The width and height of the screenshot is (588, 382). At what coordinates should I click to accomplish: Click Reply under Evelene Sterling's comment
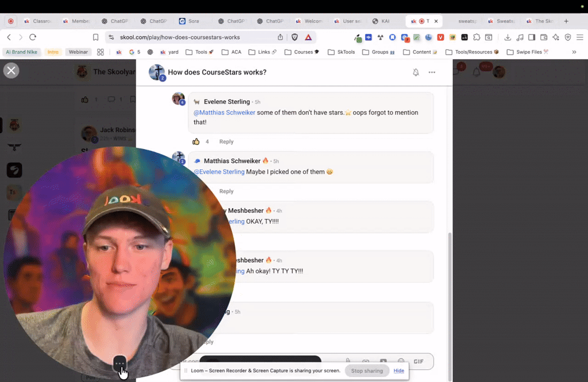(226, 142)
